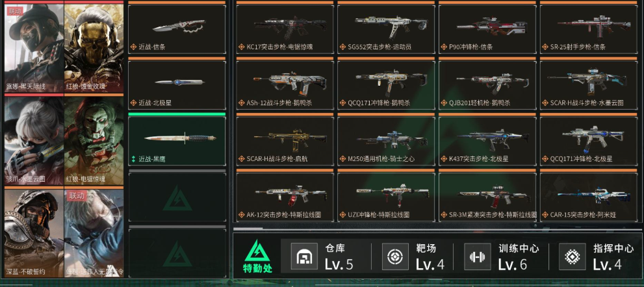
Task: Click the weapon grid horizontal scrollbar
Action: pos(437,225)
